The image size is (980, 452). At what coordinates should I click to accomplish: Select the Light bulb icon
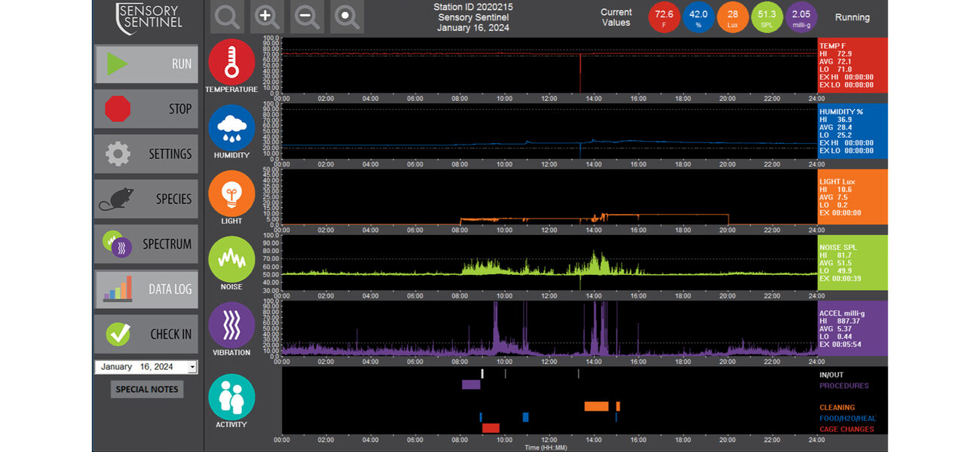(231, 194)
